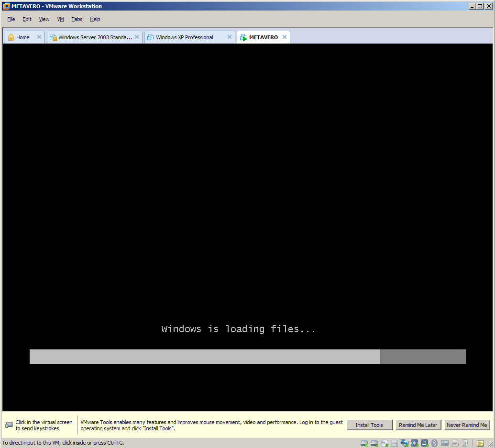Open the VM menu
495x448 pixels.
[x=61, y=19]
